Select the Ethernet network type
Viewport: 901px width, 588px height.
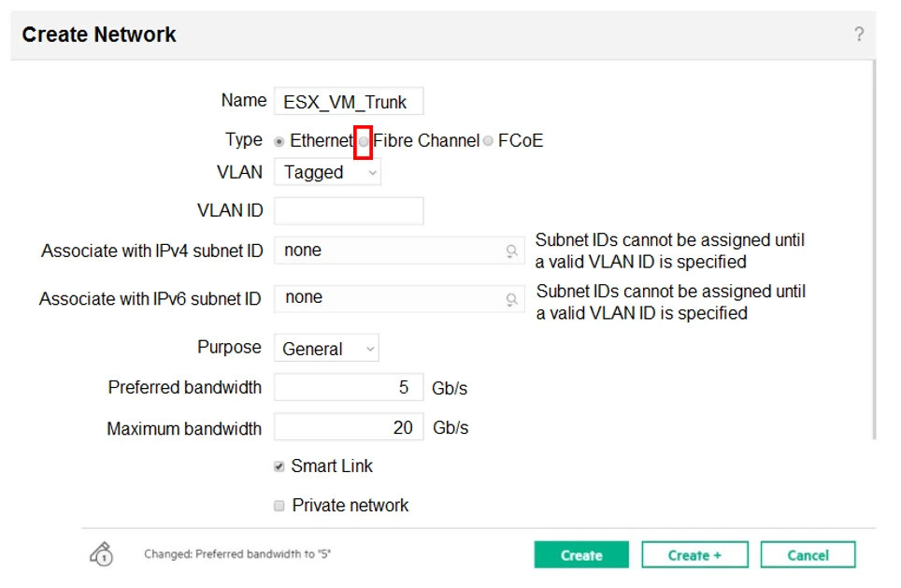pos(279,141)
